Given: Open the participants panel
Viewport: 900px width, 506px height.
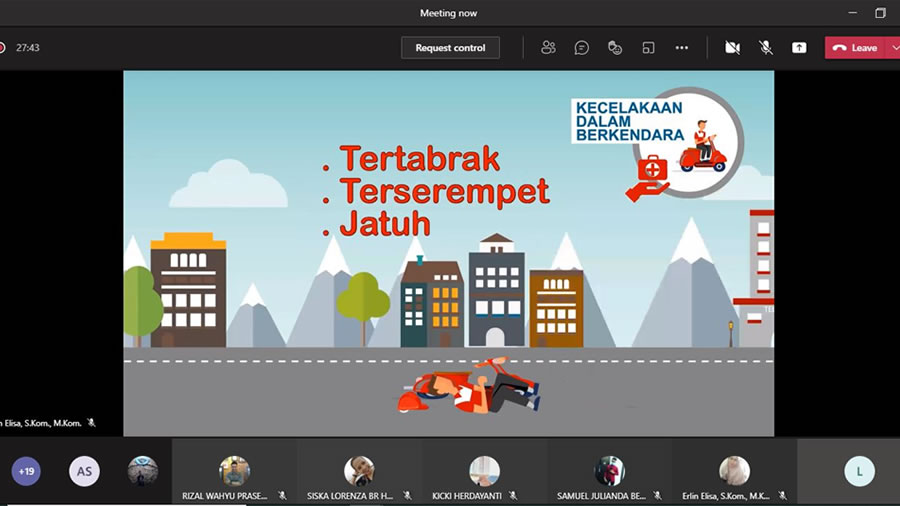Looking at the screenshot, I should pyautogui.click(x=548, y=47).
